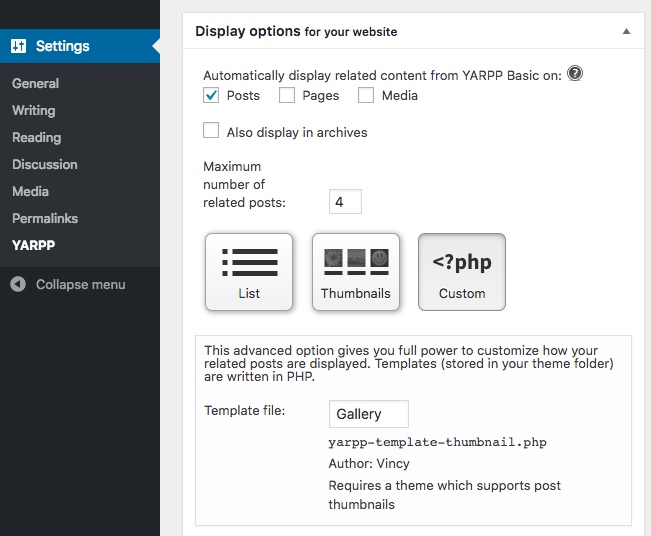The height and width of the screenshot is (536, 651).
Task: Enable the Pages checkbox
Action: (286, 95)
